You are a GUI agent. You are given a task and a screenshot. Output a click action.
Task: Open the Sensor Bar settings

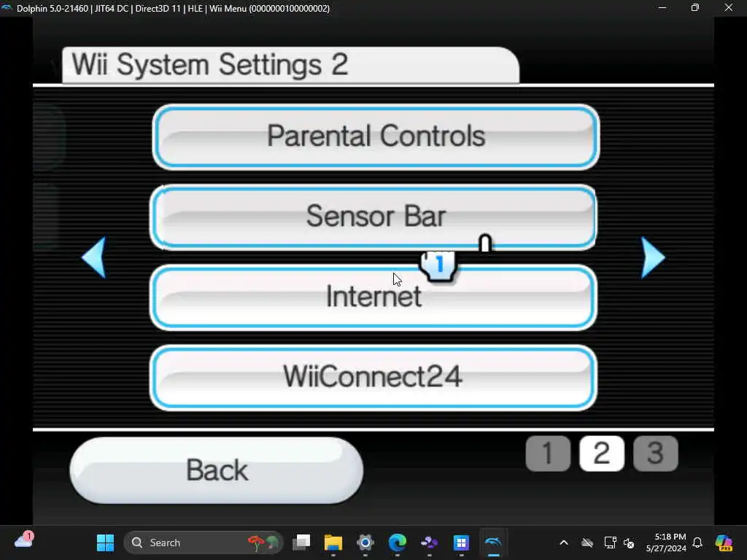(x=373, y=217)
